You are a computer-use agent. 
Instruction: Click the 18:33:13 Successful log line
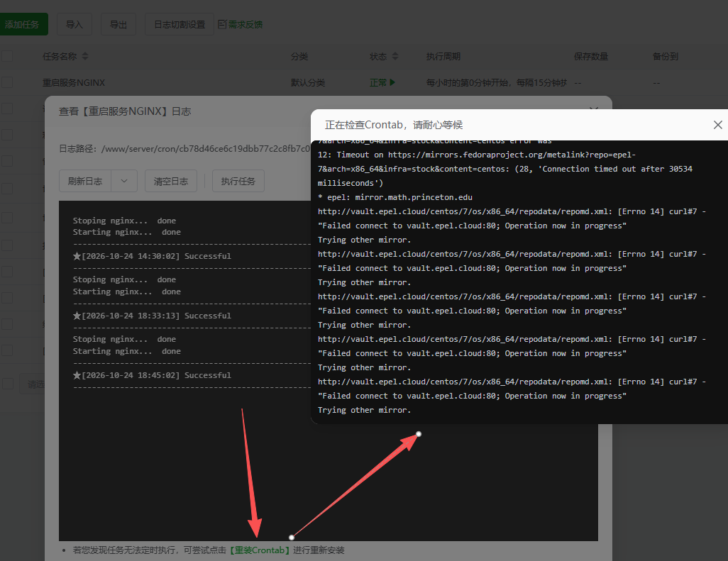coord(152,316)
